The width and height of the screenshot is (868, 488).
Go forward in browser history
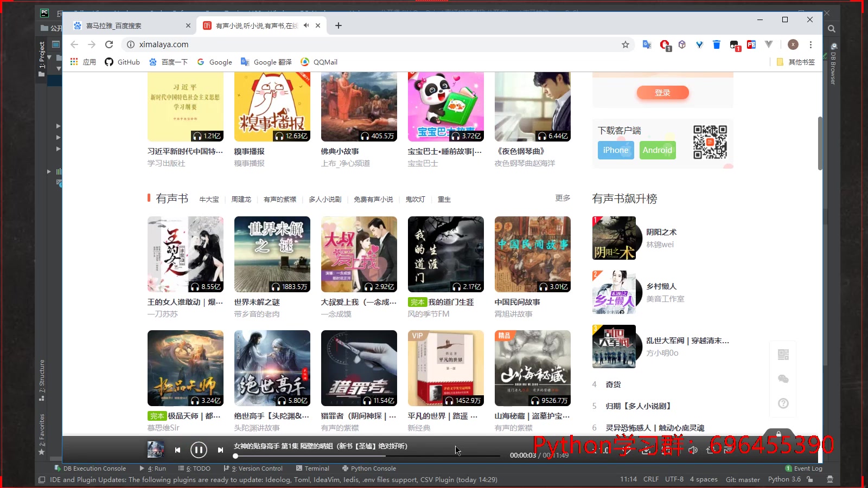(x=92, y=44)
